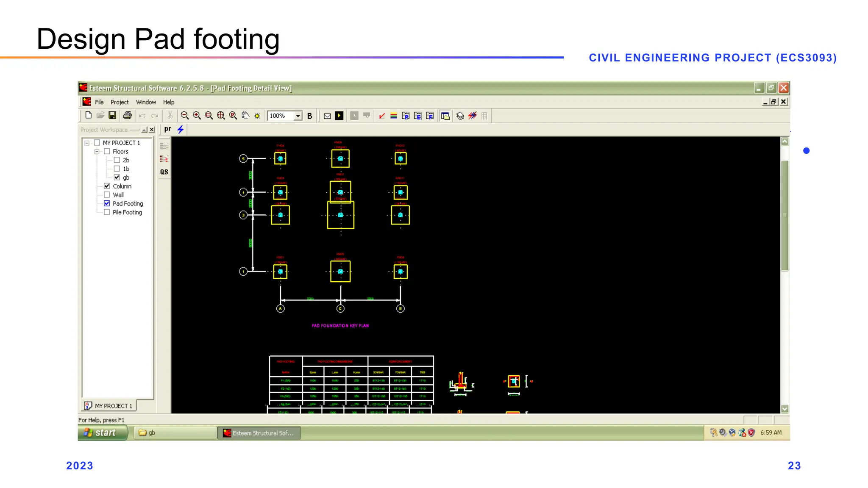This screenshot has width=868, height=488.
Task: Tick the 1b floor checkbox
Action: coord(117,169)
